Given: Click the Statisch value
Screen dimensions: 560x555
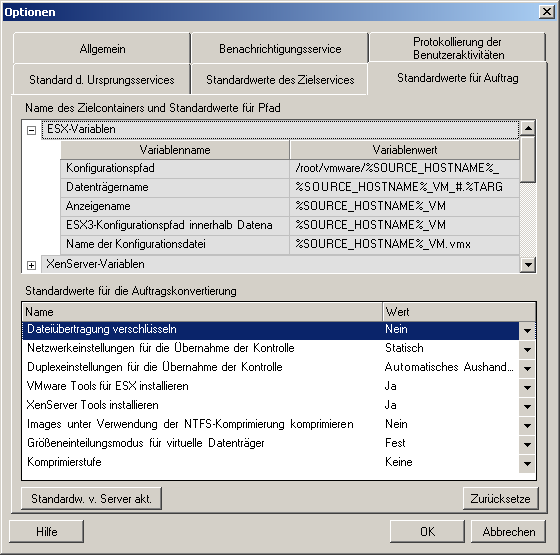Looking at the screenshot, I should (x=404, y=348).
